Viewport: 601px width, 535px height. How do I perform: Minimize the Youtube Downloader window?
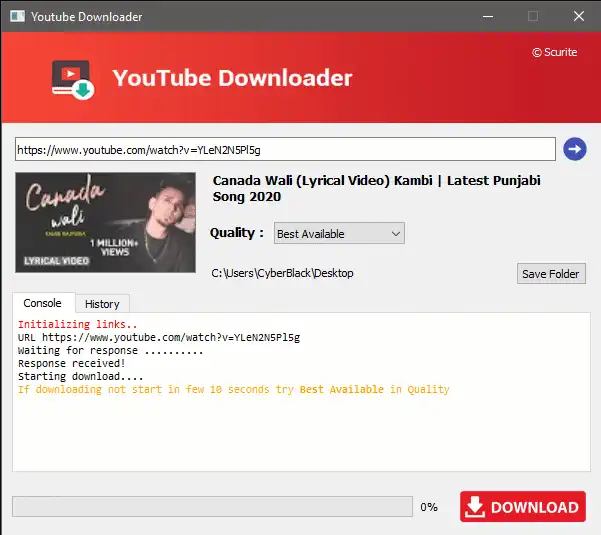click(x=488, y=16)
